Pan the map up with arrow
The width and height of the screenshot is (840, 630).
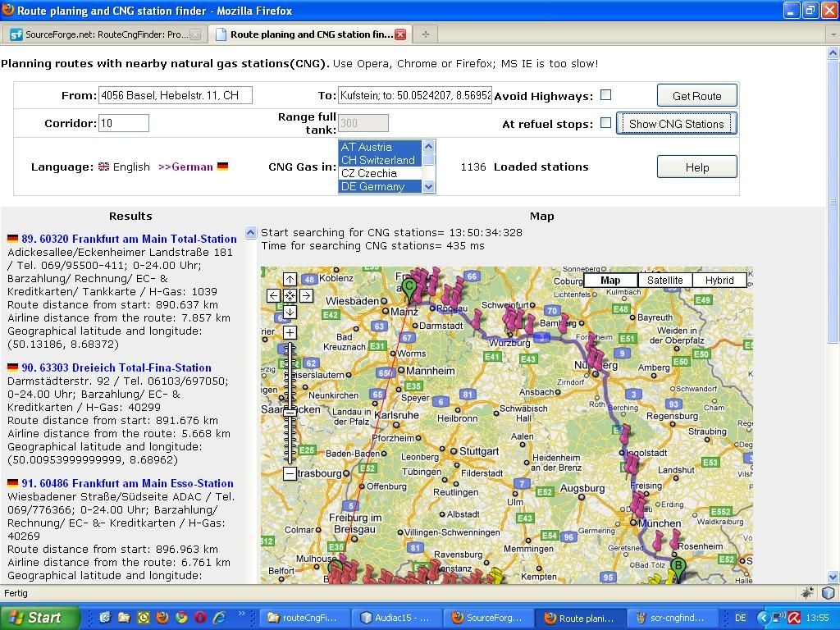290,280
